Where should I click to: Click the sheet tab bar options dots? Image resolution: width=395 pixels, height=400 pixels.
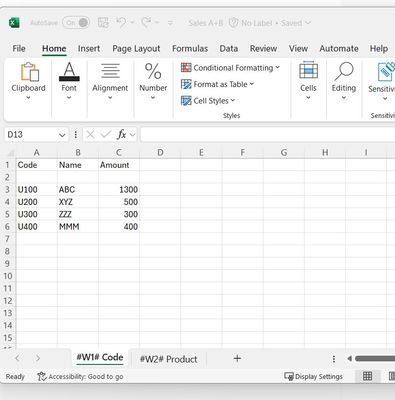[x=334, y=359]
